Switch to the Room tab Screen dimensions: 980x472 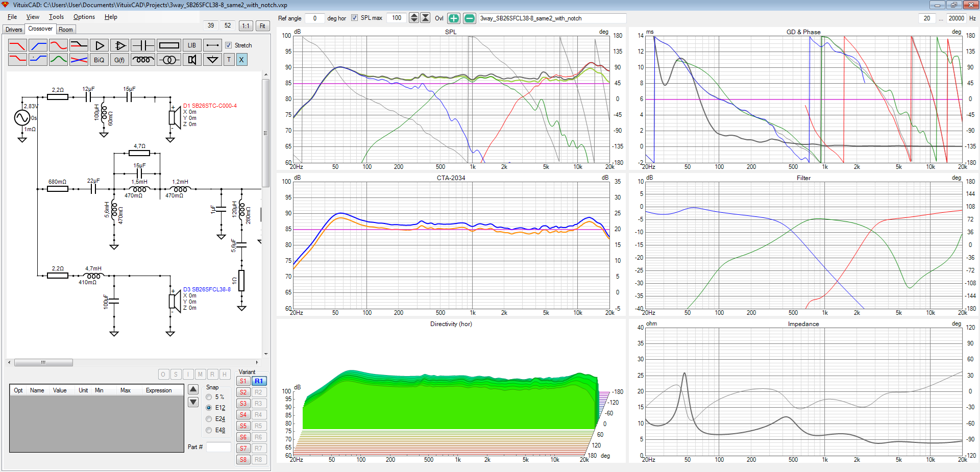tap(66, 30)
